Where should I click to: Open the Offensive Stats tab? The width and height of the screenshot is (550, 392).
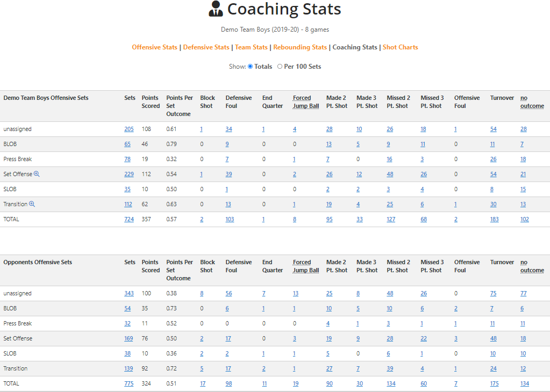click(x=154, y=47)
